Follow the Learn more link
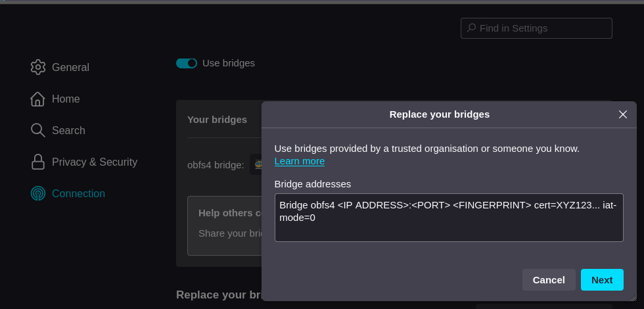The height and width of the screenshot is (309, 644). point(299,161)
